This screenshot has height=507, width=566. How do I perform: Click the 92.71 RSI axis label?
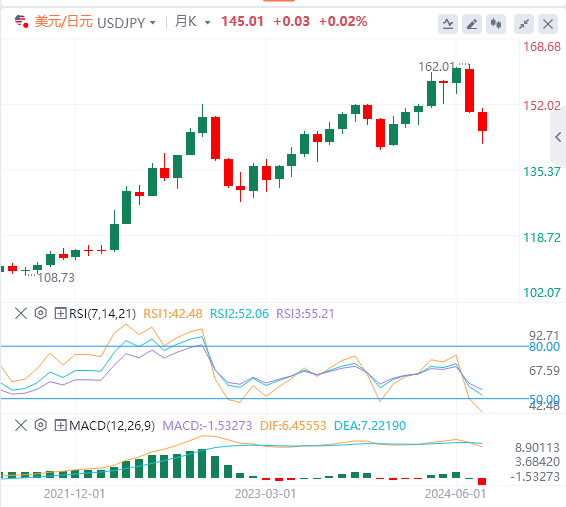pos(544,335)
